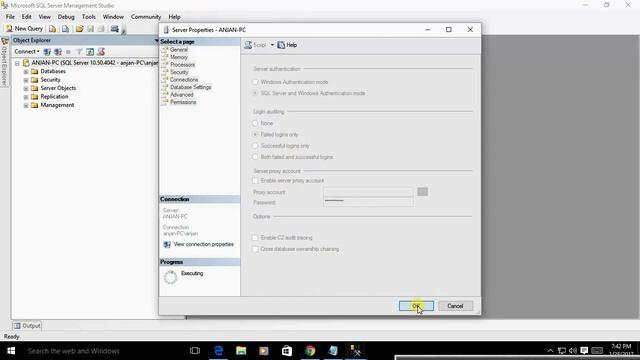
Task: Click the Database Engine Query icon beside New Query
Action: (52, 29)
